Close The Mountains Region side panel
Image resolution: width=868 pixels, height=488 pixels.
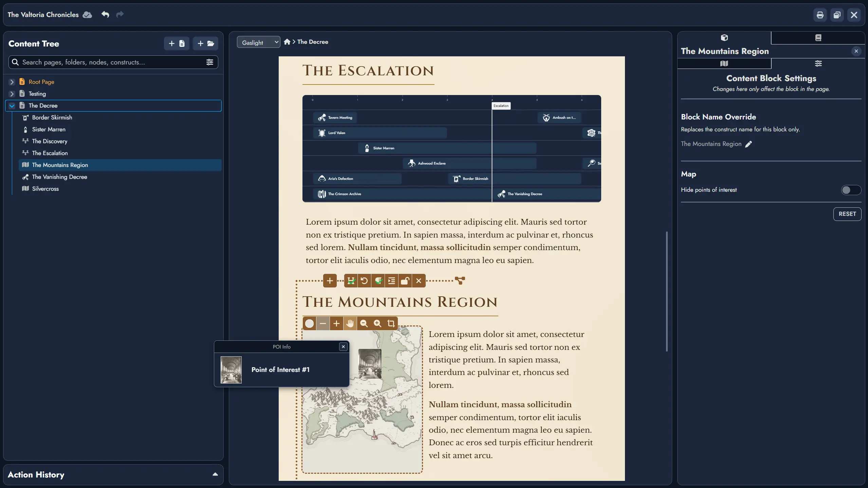[x=856, y=51]
